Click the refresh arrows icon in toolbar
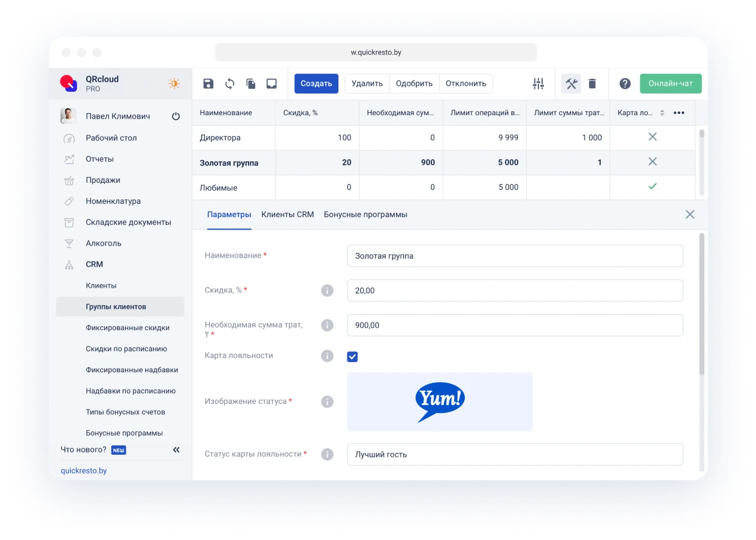The image size is (756, 540). (x=229, y=84)
